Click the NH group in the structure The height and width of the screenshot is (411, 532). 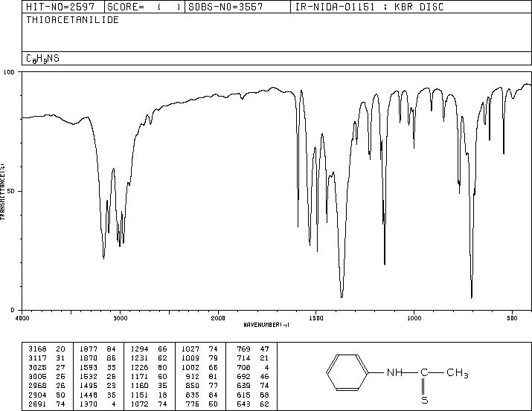click(394, 372)
